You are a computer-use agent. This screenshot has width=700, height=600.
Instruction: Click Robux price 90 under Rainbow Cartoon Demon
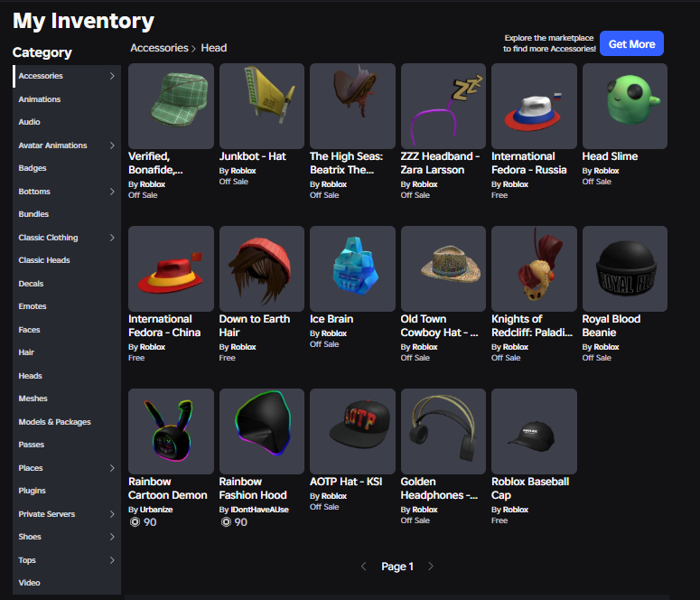(x=144, y=521)
